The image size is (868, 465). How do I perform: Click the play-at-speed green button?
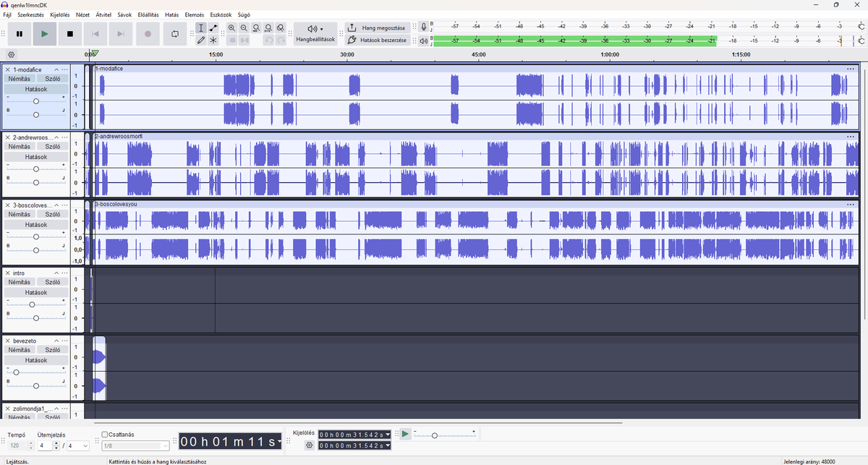click(405, 434)
